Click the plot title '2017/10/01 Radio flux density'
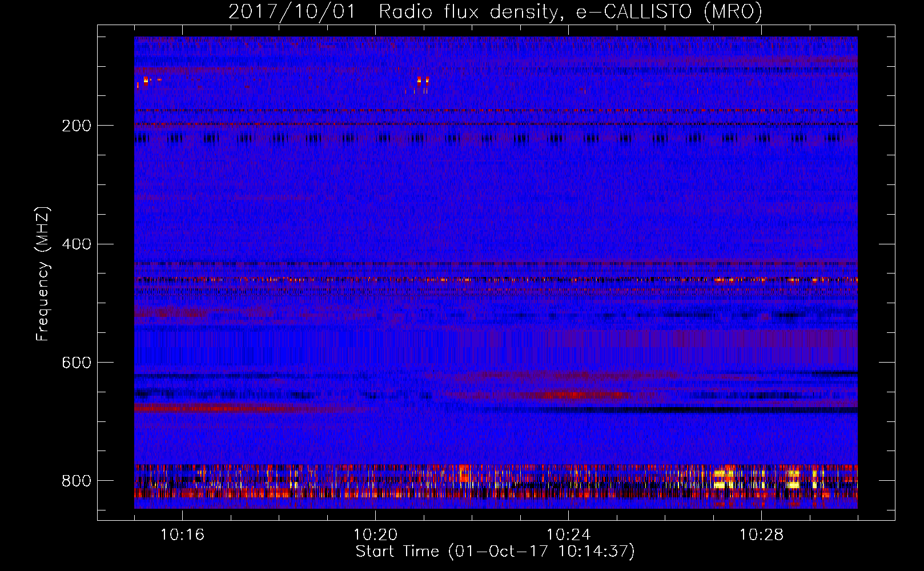Viewport: 924px width, 571px height. 495,11
